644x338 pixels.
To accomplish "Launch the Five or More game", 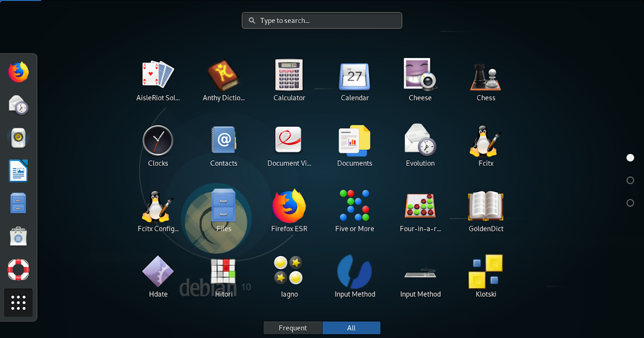I will point(355,207).
